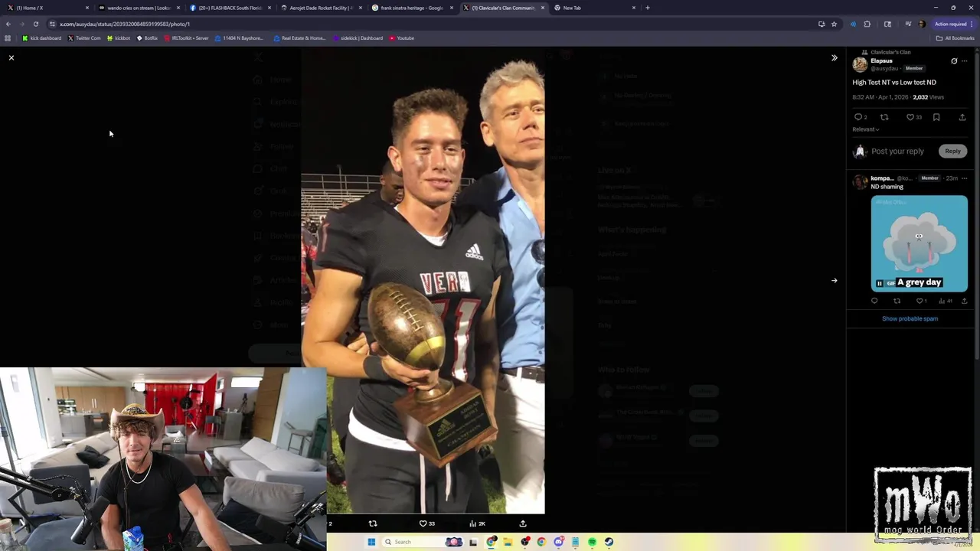Click Show probable spam link

(910, 318)
